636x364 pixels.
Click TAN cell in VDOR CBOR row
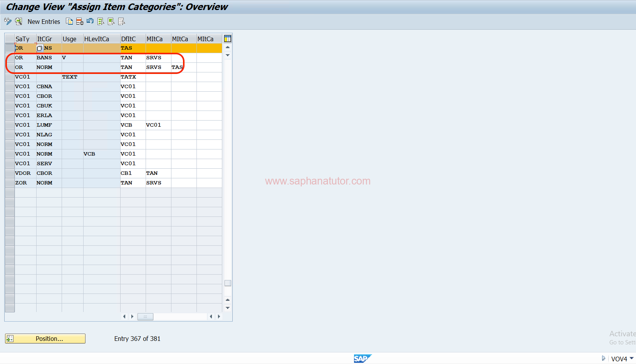[158, 173]
